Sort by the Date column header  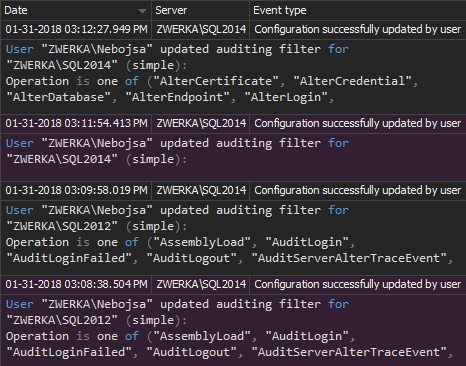point(76,10)
